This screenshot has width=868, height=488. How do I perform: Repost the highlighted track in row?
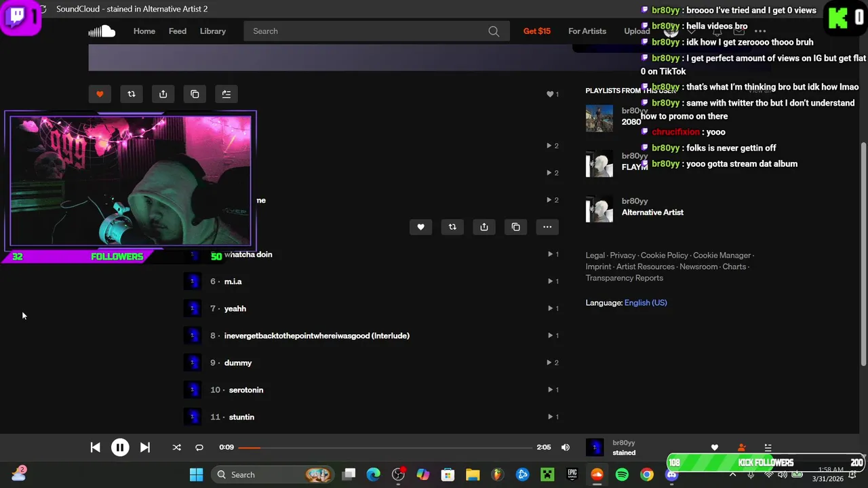(x=452, y=227)
